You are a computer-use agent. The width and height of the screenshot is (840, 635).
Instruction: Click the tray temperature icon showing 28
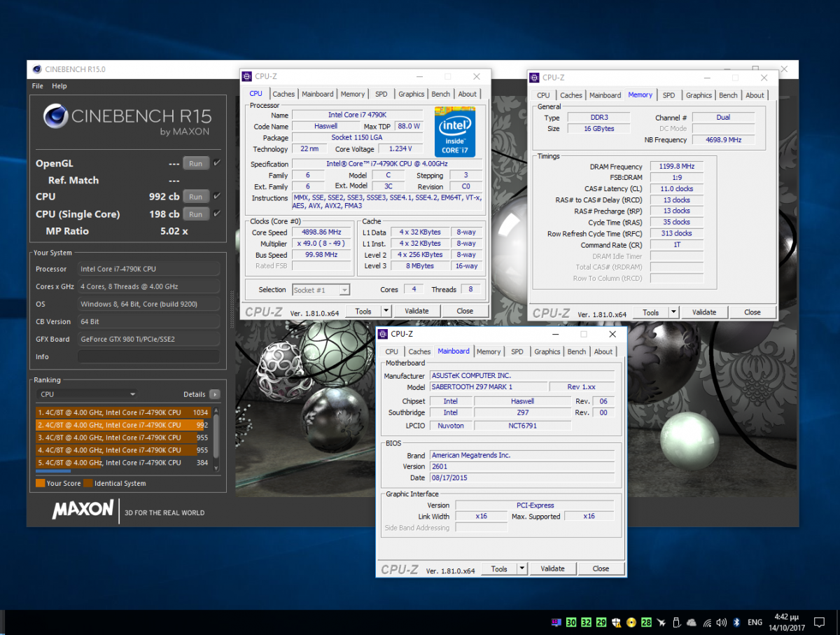pyautogui.click(x=646, y=622)
